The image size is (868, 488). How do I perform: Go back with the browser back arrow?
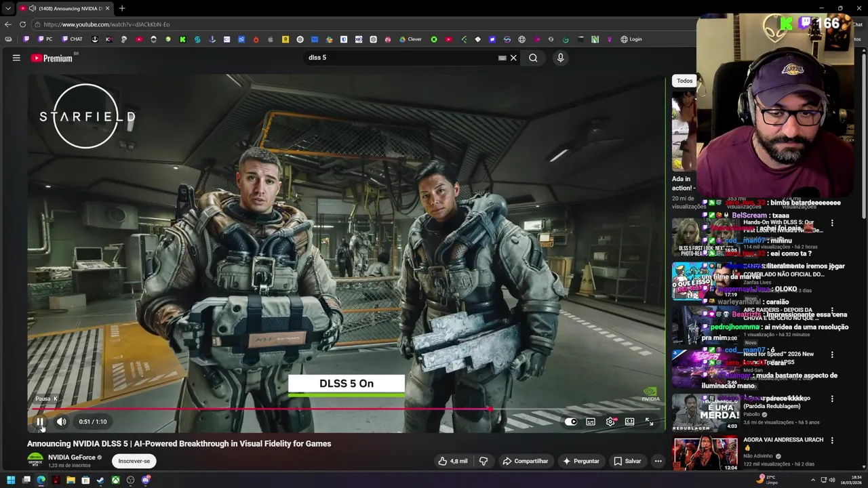point(8,24)
